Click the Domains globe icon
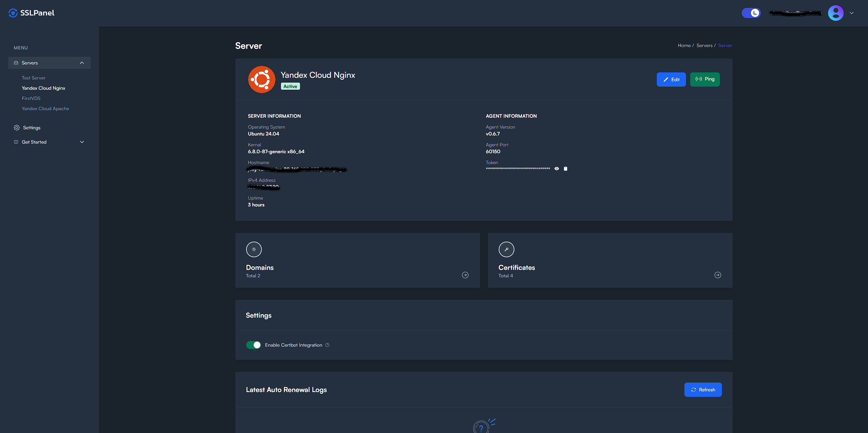 point(254,249)
